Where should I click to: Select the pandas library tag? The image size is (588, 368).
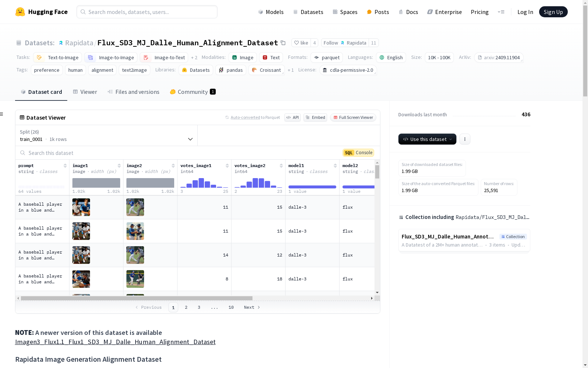[x=231, y=70]
